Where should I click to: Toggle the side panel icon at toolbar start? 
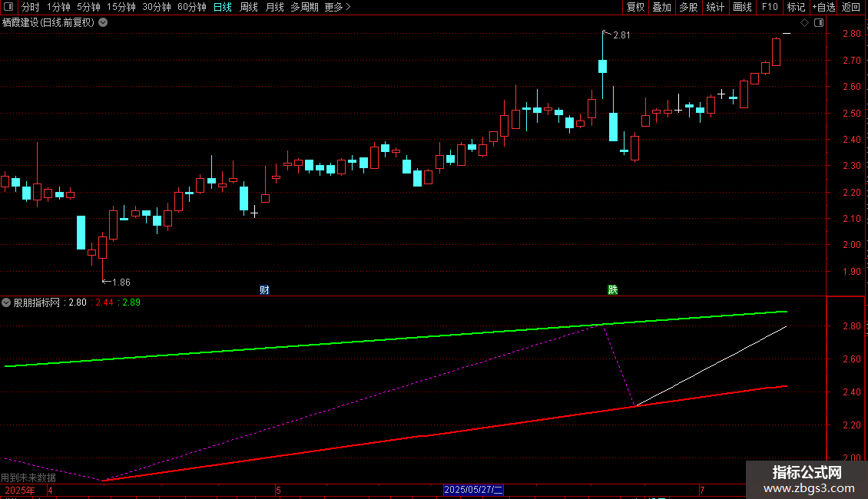point(8,7)
